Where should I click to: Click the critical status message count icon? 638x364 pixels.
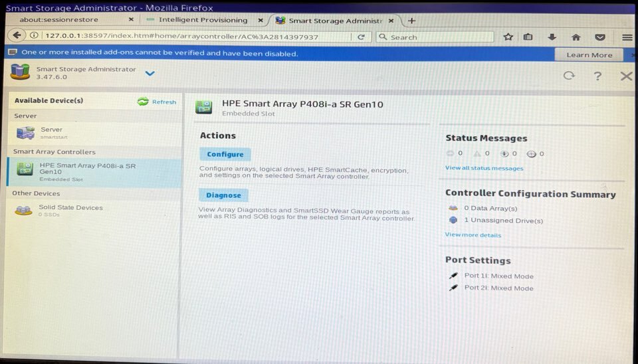click(x=450, y=153)
